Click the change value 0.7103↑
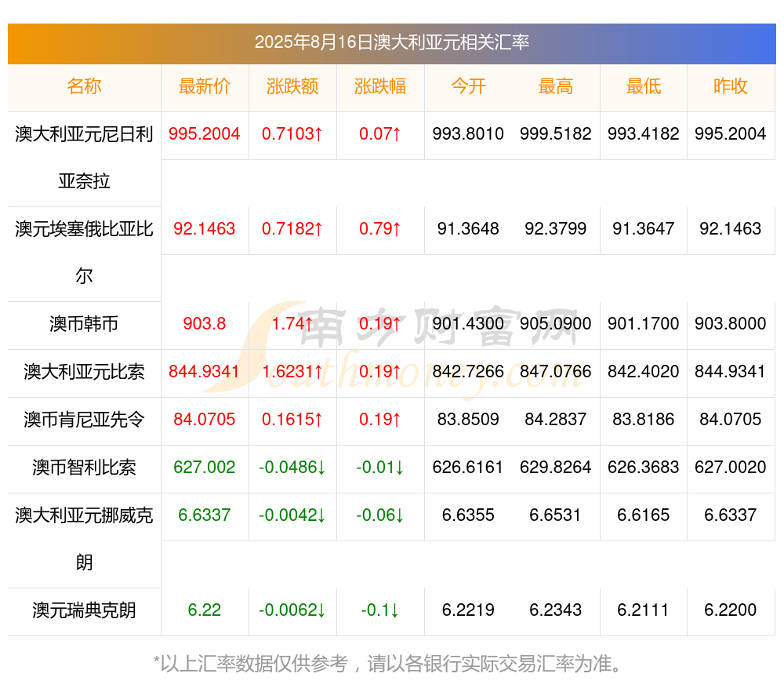The image size is (784, 688). click(292, 134)
